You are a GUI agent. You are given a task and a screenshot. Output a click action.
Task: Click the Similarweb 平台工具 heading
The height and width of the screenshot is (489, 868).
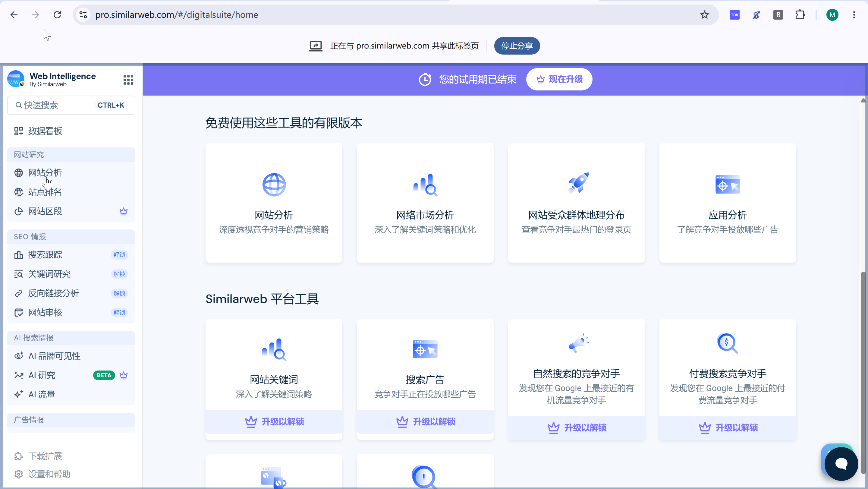(x=262, y=299)
